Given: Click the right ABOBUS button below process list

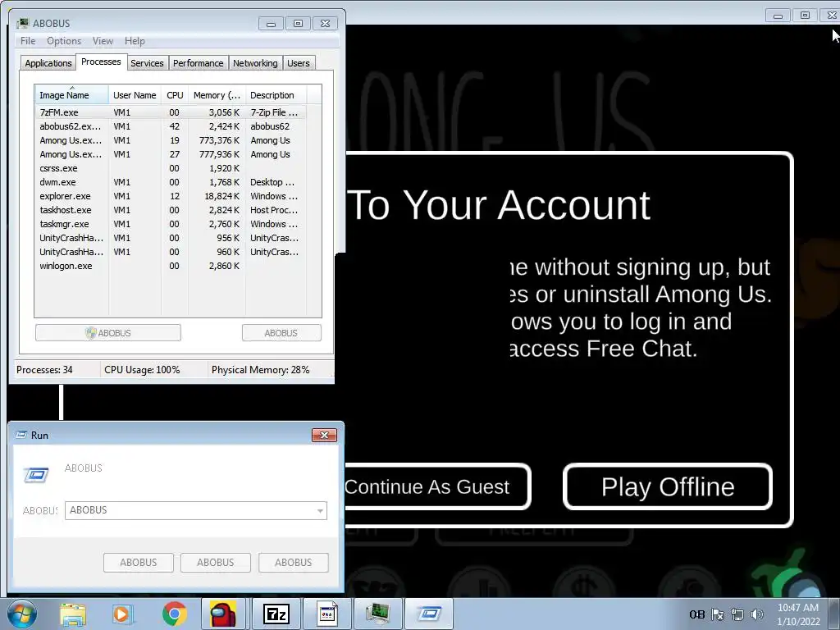Looking at the screenshot, I should [281, 333].
